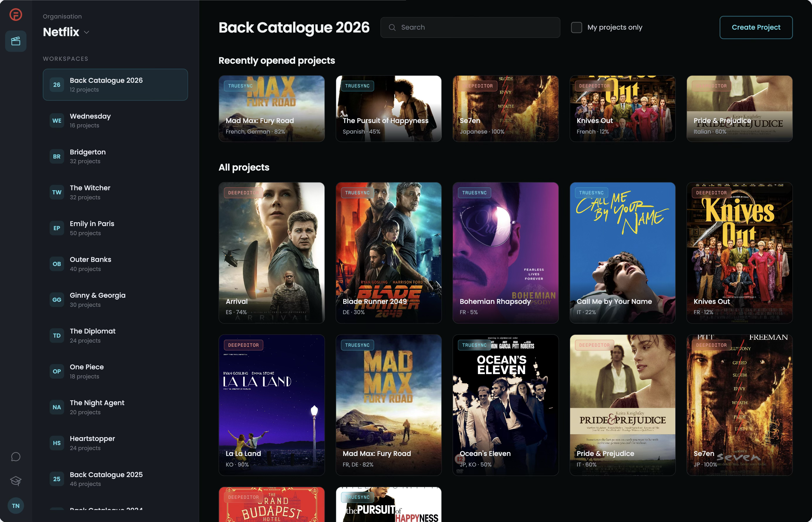Open Se7en card in All projects
This screenshot has width=812, height=522.
tap(740, 405)
